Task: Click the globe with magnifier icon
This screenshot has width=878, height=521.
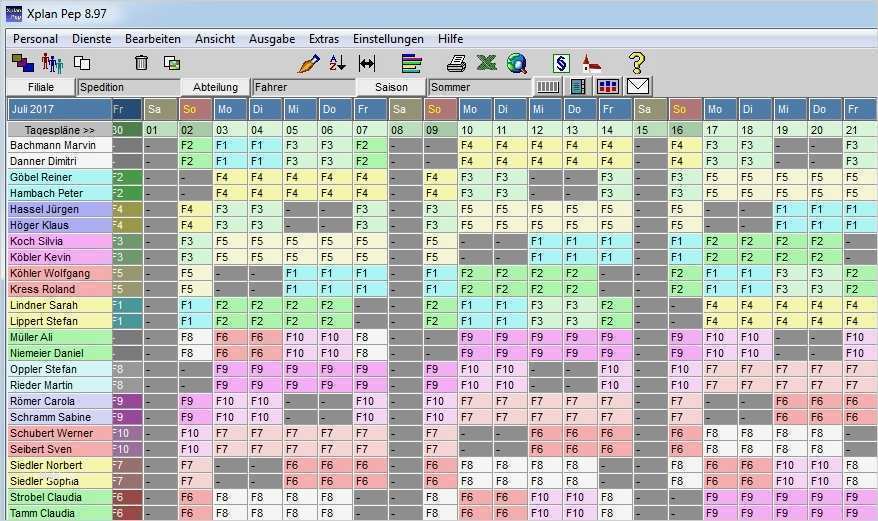Action: tap(517, 63)
